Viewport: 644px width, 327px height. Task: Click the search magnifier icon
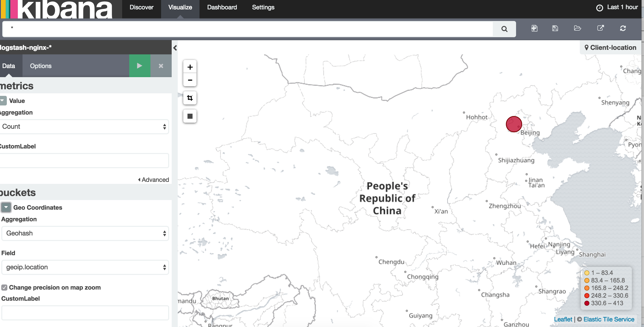(504, 29)
